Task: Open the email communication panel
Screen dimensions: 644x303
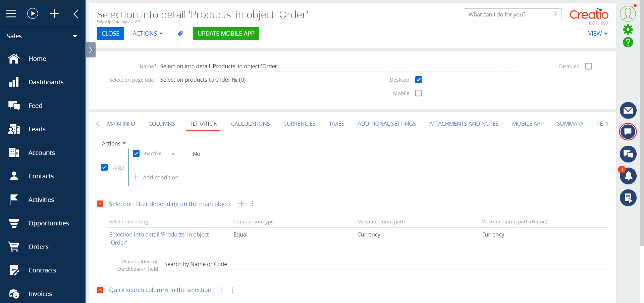Action: pyautogui.click(x=628, y=111)
